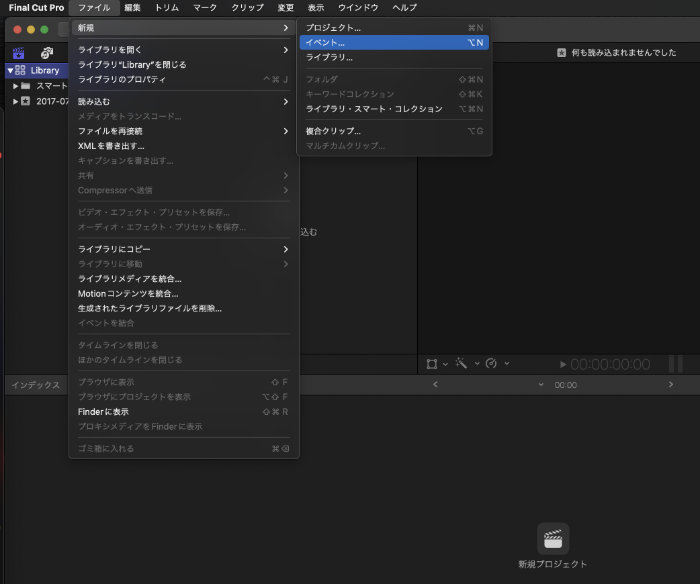Open the retiming dropdown arrow
The image size is (700, 584).
[507, 364]
